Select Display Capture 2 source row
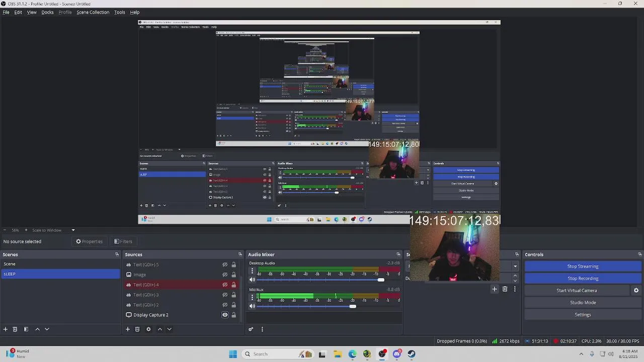Screen dimensions: 644x362 (x=182, y=315)
